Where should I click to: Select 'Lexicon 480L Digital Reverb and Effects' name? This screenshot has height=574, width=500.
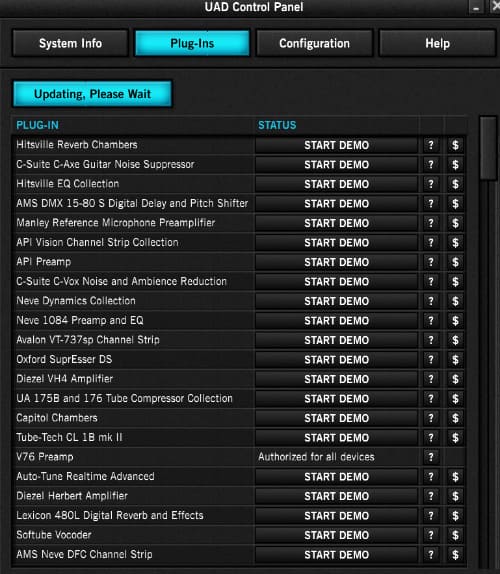pos(110,515)
